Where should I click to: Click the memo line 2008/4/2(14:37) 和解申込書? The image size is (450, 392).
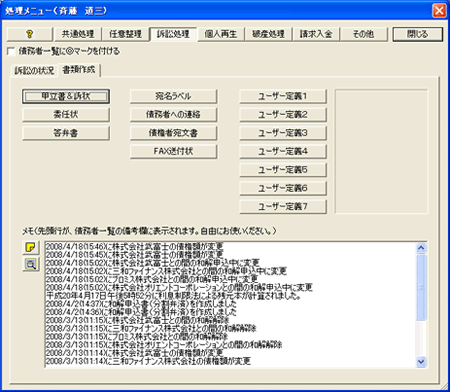click(x=141, y=304)
